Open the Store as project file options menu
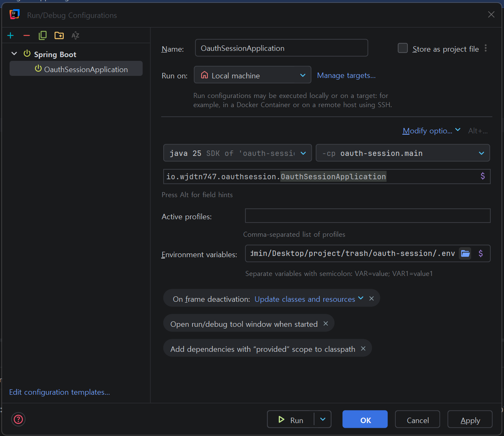Image resolution: width=504 pixels, height=436 pixels. pyautogui.click(x=486, y=48)
